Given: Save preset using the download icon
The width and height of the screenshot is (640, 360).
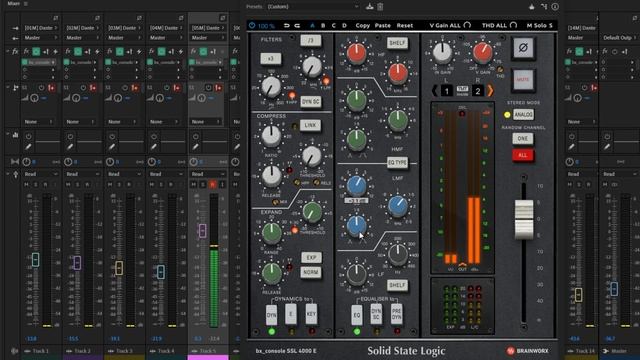Looking at the screenshot, I should 369,7.
